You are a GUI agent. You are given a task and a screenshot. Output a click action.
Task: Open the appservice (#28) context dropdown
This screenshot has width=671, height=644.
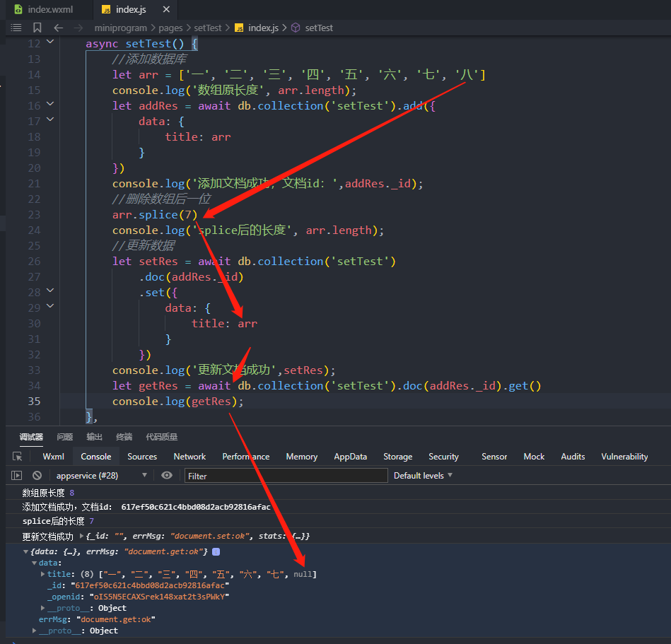(101, 476)
